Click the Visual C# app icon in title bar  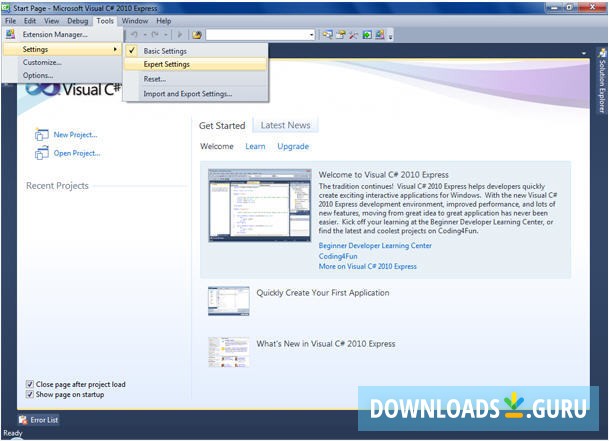(6, 7)
